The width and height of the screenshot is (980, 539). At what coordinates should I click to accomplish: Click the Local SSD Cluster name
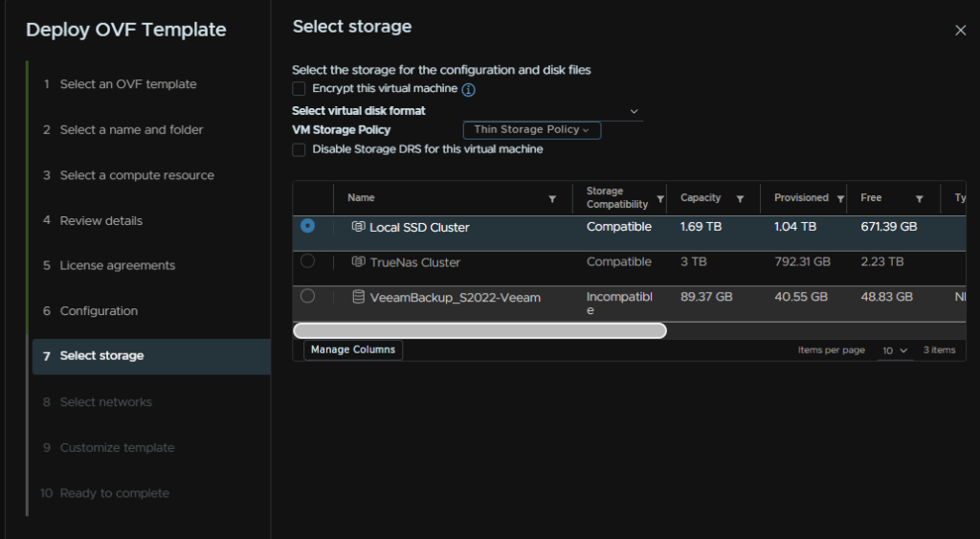(x=419, y=228)
